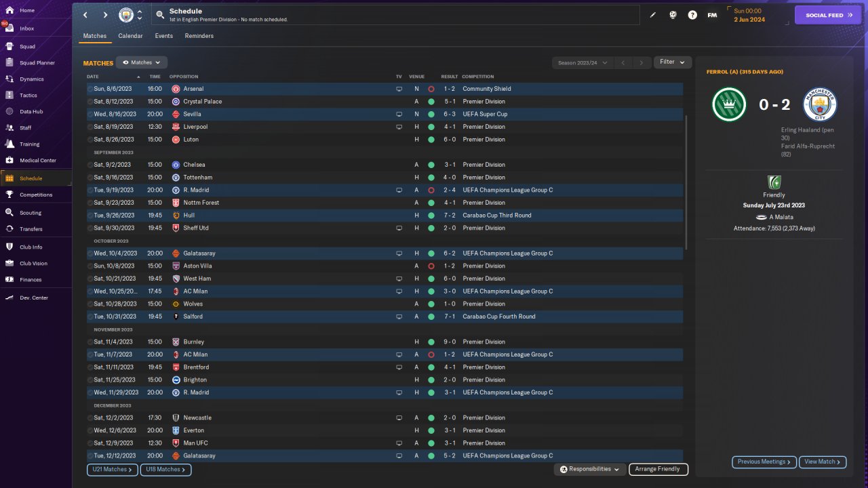The height and width of the screenshot is (488, 868).
Task: Open the Scouting sidebar icon
Action: coord(10,213)
